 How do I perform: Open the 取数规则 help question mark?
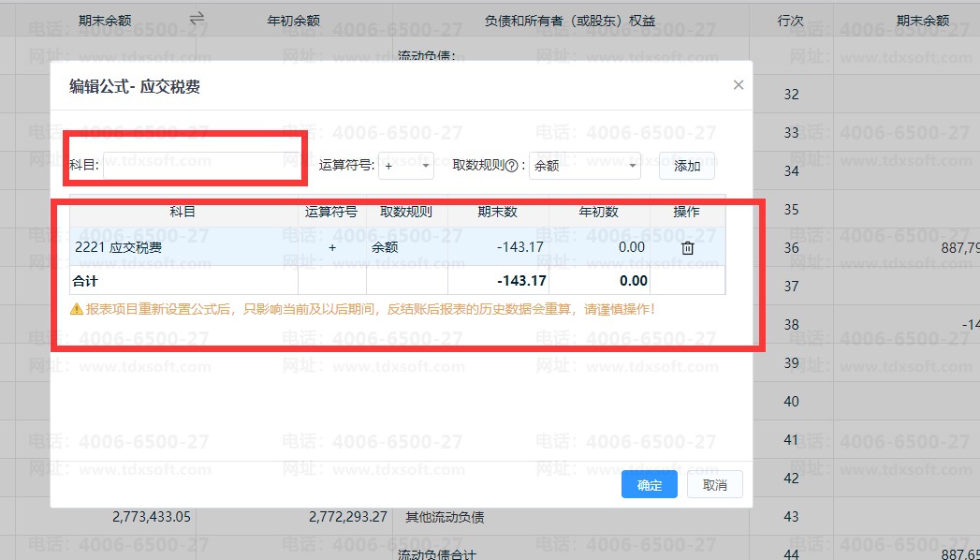511,166
